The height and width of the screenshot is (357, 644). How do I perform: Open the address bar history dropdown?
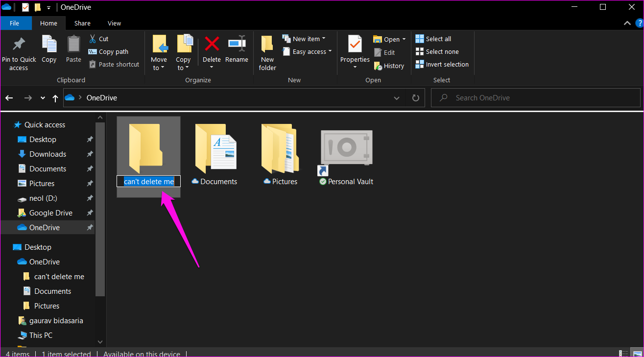coord(396,97)
